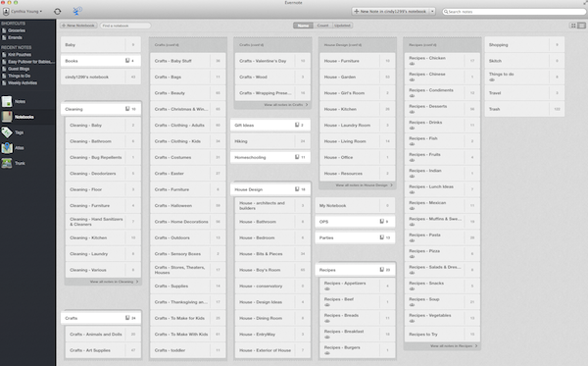588x366 pixels.
Task: Open the Skitch notebook
Action: click(524, 61)
